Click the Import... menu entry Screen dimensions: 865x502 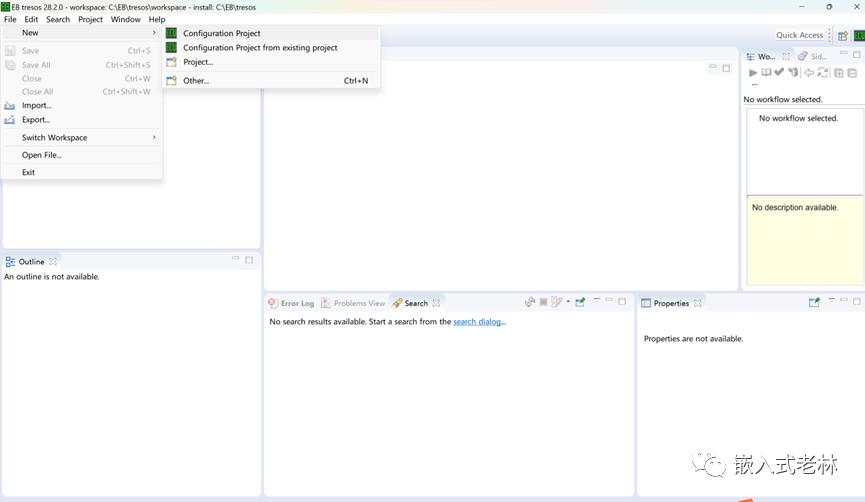click(x=83, y=105)
